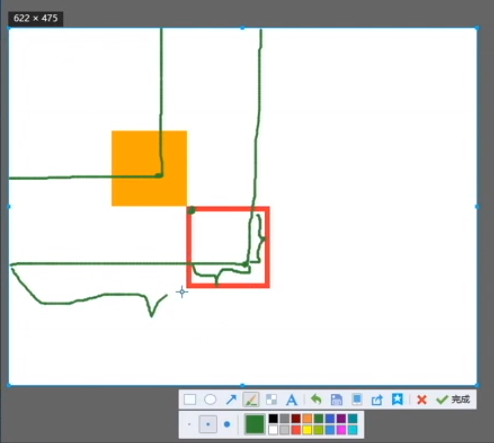The width and height of the screenshot is (494, 443).
Task: Pick the small dark green swatch
Action: click(319, 418)
